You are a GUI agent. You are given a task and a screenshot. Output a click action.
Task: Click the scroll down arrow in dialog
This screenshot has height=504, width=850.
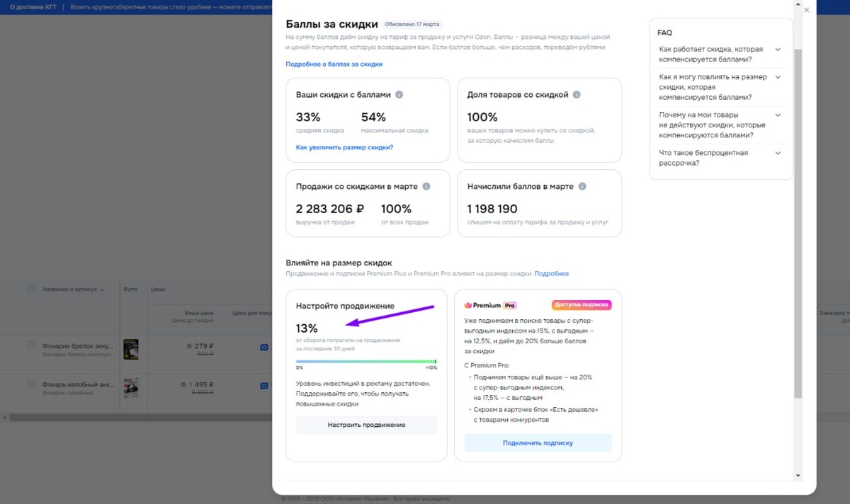(798, 476)
